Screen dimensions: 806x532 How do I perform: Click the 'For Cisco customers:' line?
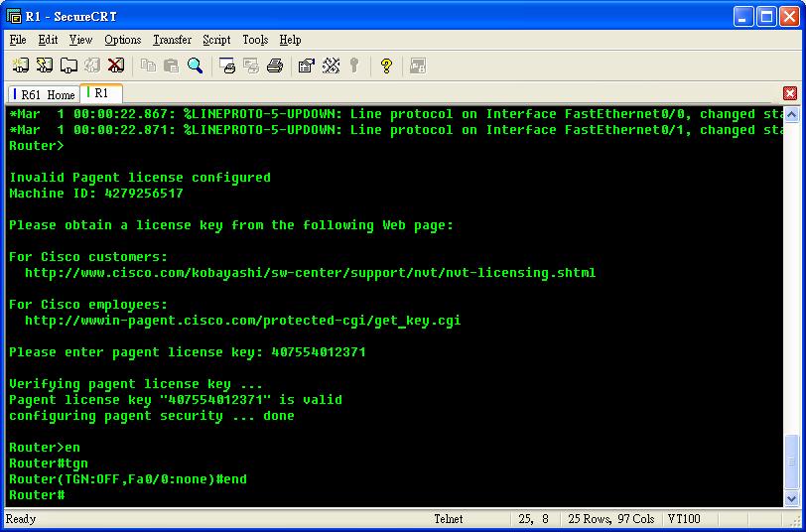point(88,256)
